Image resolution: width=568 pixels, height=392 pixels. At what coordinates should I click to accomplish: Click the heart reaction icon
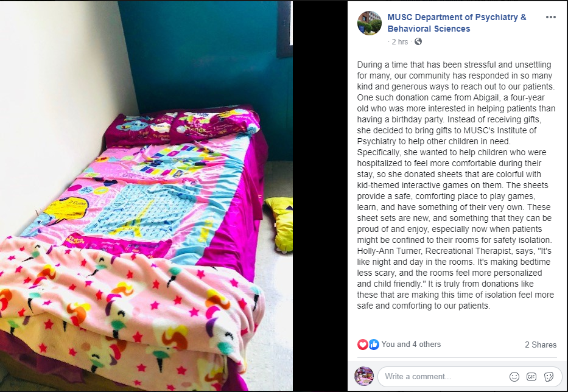[x=363, y=344]
